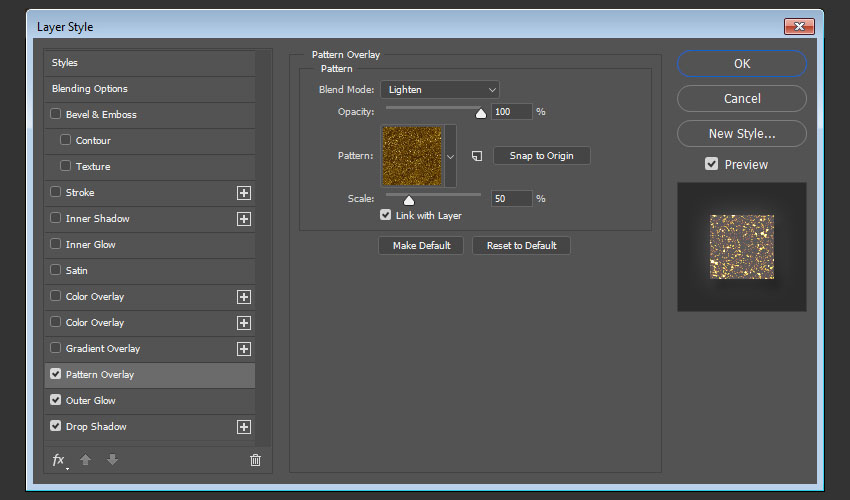Uncheck the Link with Layer option
The width and height of the screenshot is (850, 500).
click(x=386, y=215)
